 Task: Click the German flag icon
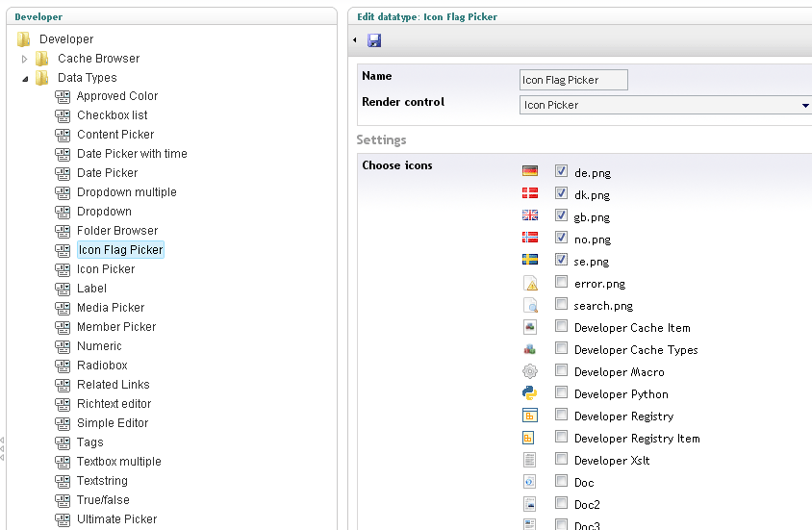[530, 171]
